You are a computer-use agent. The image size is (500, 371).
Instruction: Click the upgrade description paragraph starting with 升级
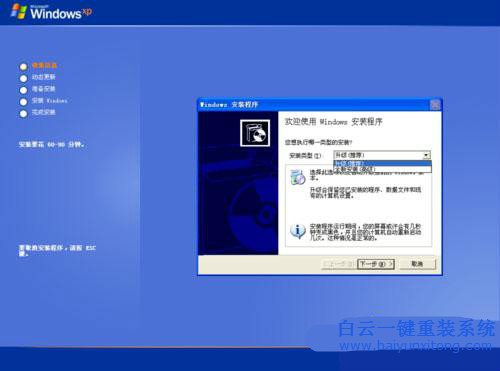pos(366,192)
